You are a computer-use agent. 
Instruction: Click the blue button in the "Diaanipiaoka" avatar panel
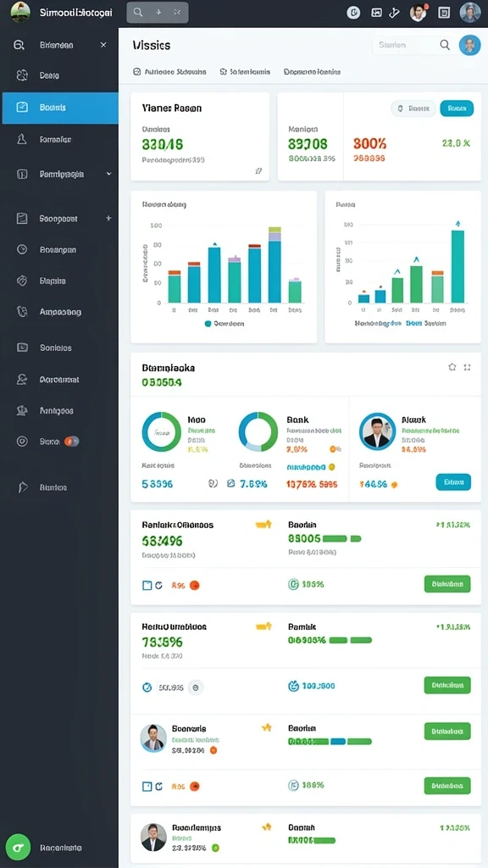(454, 482)
